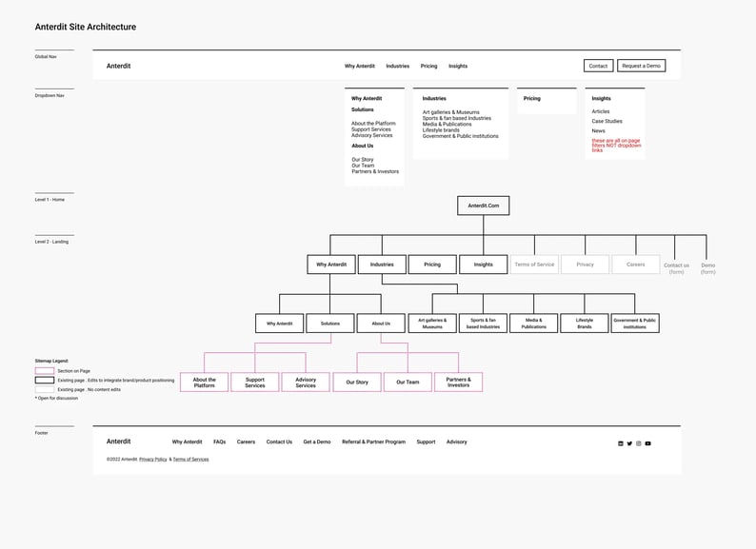Select the pink Our Story box
Screen dimensions: 756x549
[x=357, y=382]
